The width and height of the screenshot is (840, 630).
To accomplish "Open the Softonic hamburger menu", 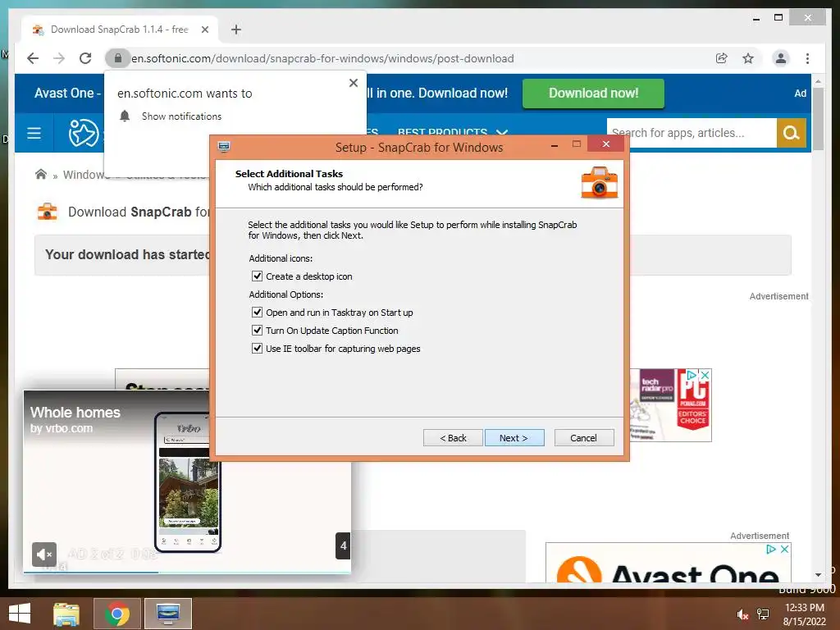I will coord(34,133).
